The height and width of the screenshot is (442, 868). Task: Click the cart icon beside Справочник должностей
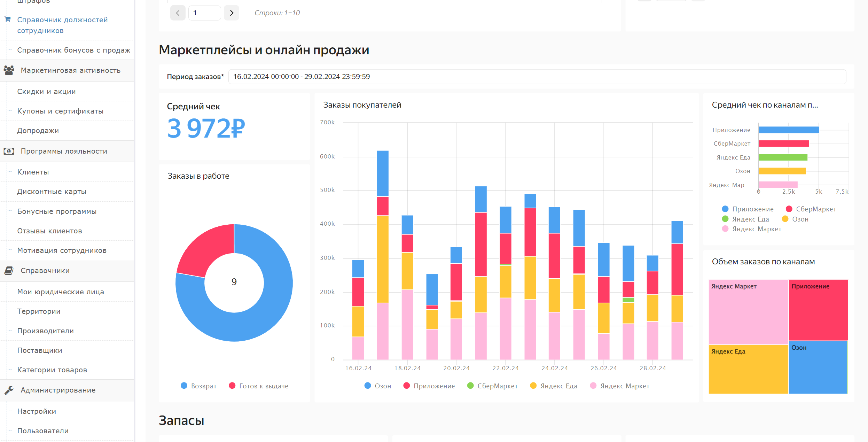tap(8, 20)
